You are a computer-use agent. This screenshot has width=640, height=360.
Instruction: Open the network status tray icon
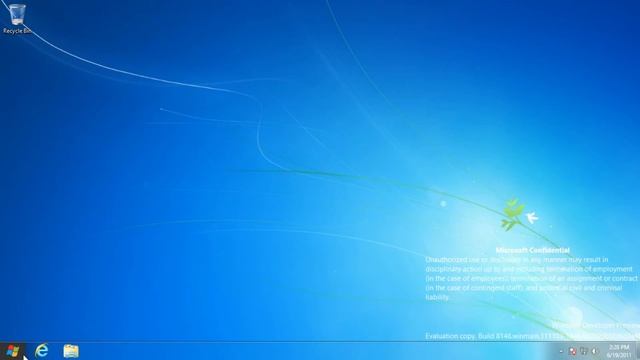584,351
